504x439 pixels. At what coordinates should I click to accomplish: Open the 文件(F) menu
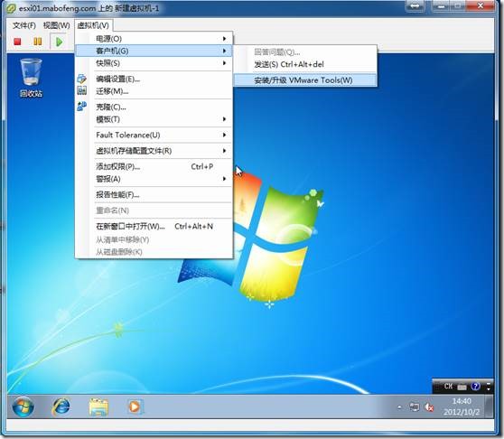pos(24,25)
